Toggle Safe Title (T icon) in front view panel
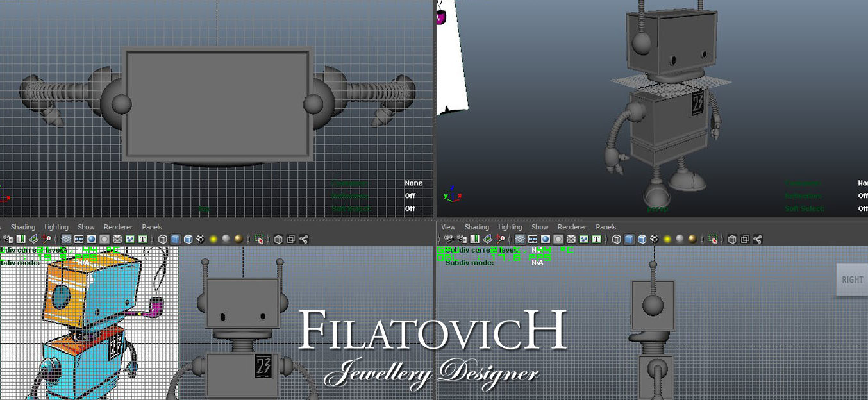Screen dimensions: 868x400 coord(142,239)
